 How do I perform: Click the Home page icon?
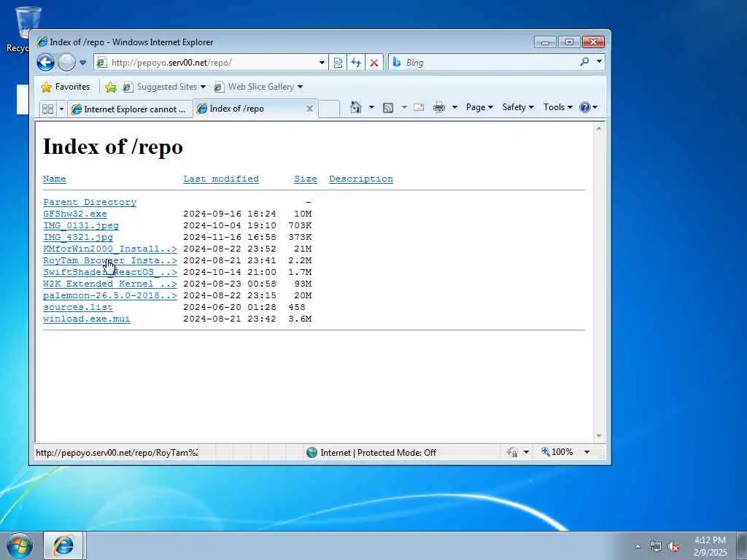[356, 107]
